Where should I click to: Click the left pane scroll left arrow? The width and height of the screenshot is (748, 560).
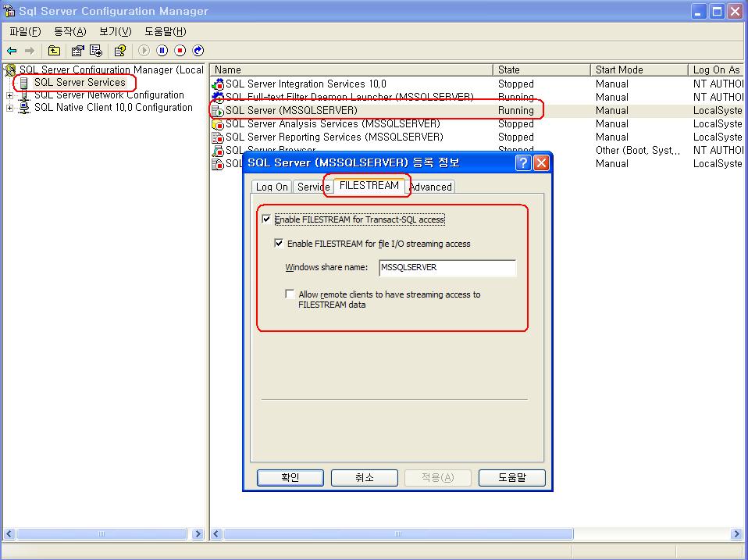[9, 533]
